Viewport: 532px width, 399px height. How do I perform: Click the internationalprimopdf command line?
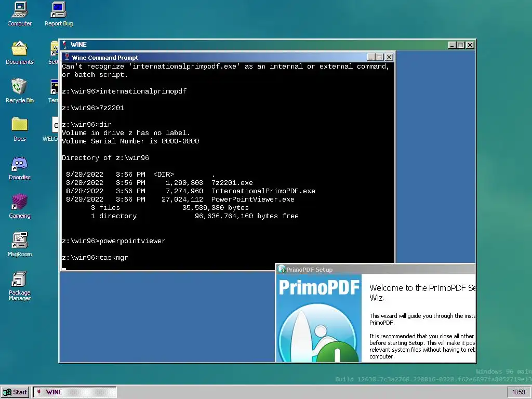(124, 91)
